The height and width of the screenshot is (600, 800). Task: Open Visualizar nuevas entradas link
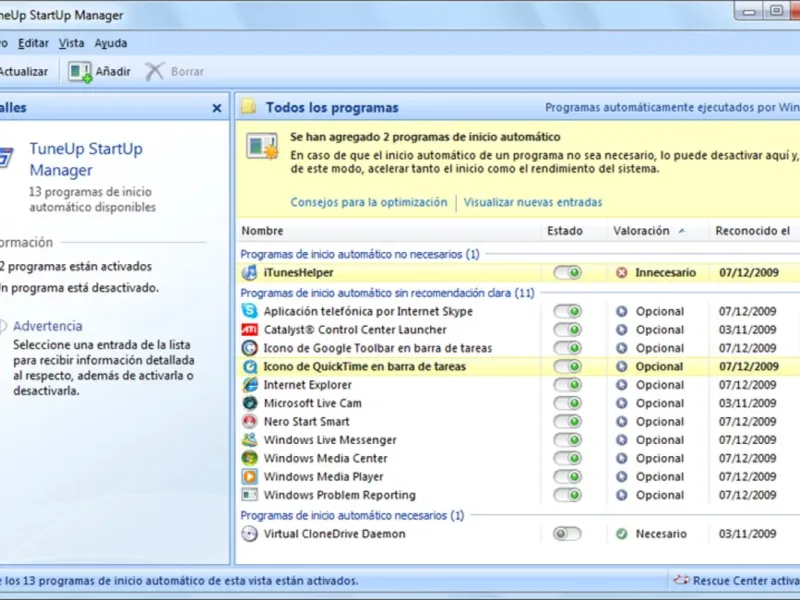tap(533, 202)
